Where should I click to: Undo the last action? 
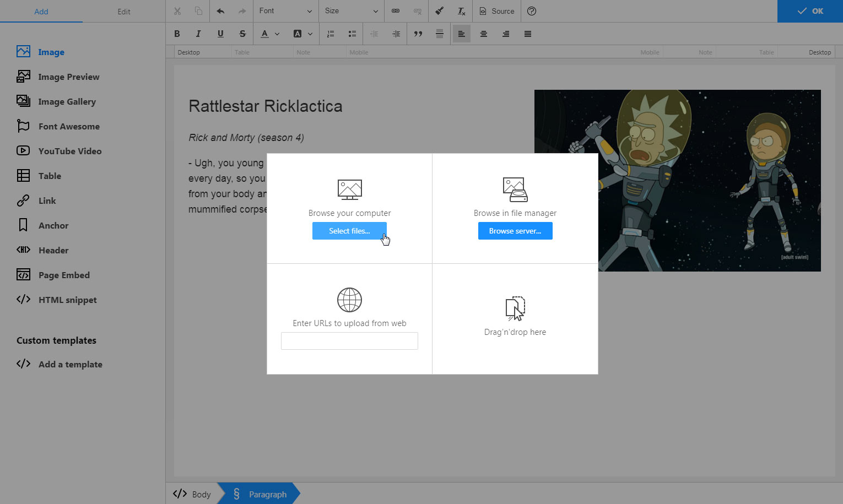[220, 11]
